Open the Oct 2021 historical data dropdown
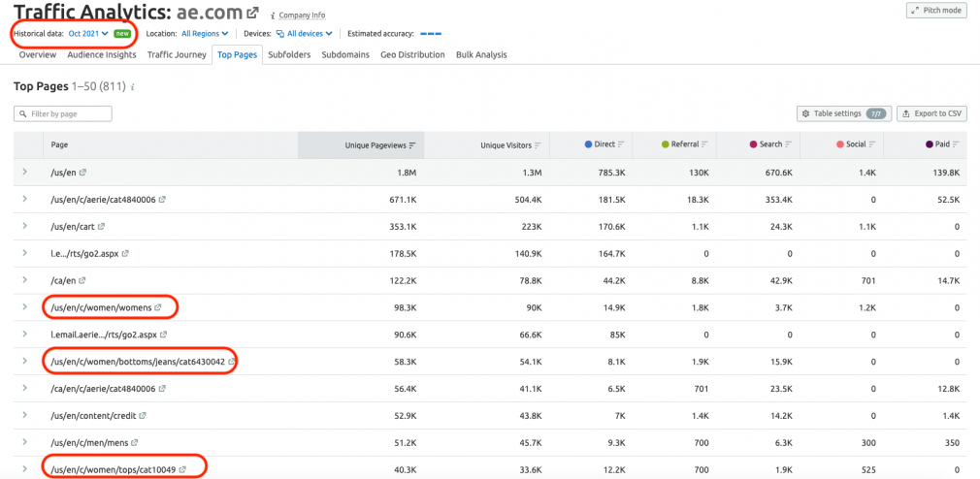This screenshot has height=479, width=980. point(88,34)
